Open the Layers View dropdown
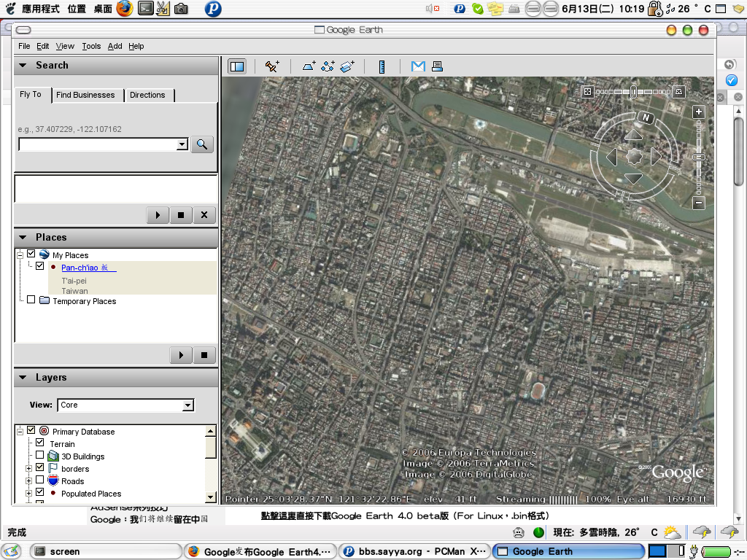 [188, 405]
